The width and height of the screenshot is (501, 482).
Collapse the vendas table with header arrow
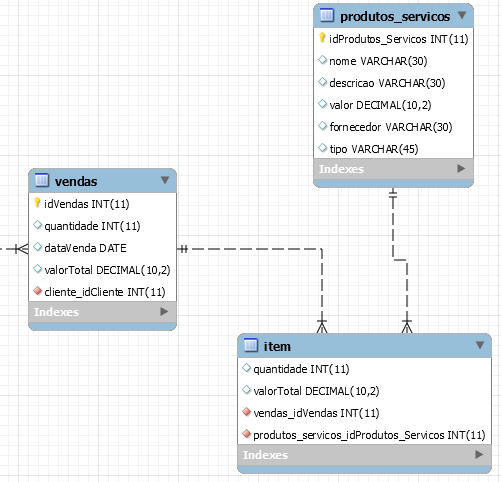click(x=165, y=180)
